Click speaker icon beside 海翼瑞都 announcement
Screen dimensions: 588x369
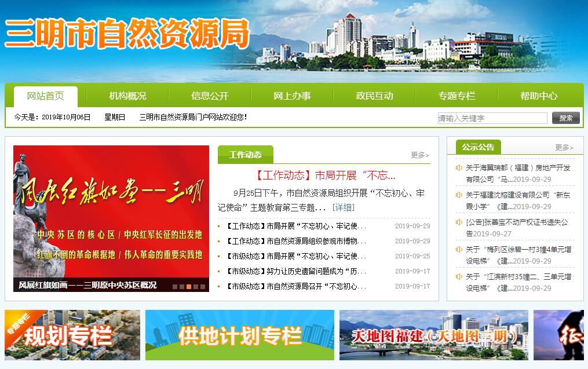tap(459, 168)
